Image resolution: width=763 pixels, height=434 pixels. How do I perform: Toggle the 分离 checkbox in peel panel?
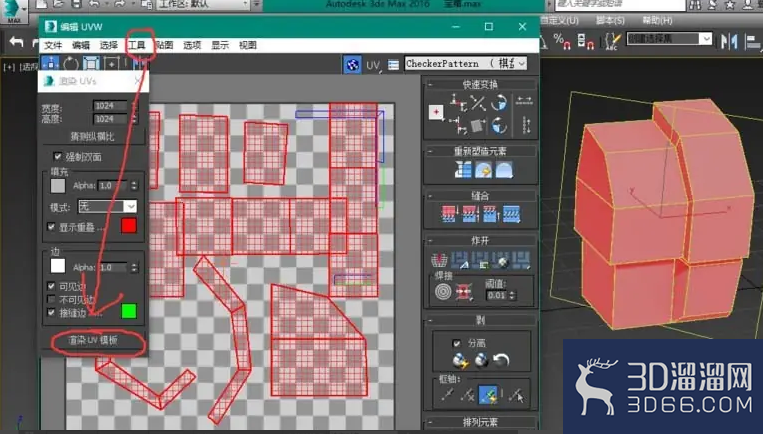click(456, 343)
